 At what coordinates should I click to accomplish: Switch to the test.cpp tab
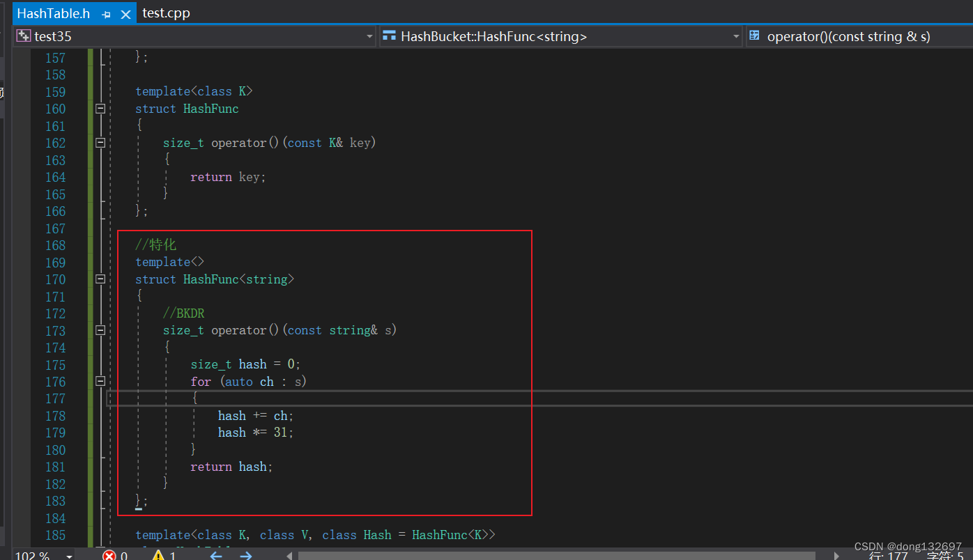click(x=166, y=13)
